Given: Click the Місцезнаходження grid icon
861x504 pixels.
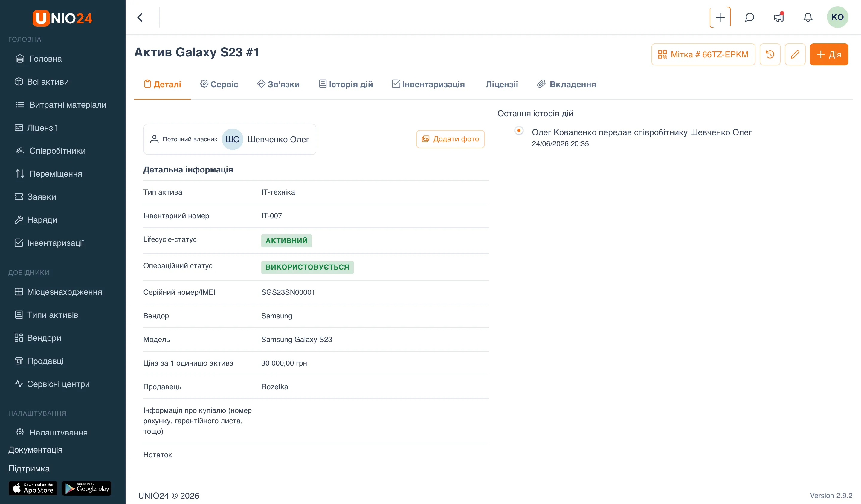Looking at the screenshot, I should point(19,292).
